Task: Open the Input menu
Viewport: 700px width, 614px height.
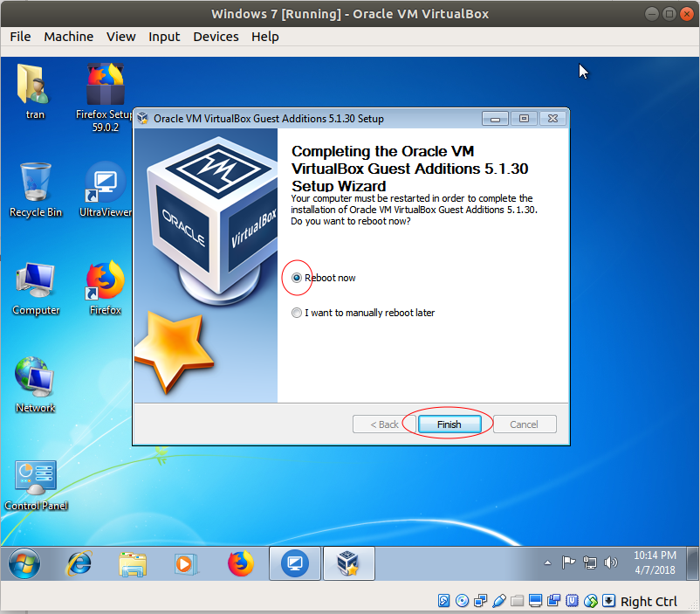Action: click(x=164, y=37)
